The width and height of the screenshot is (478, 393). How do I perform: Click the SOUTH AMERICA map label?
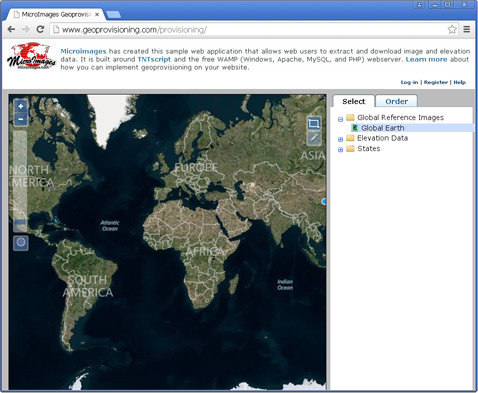click(x=88, y=286)
